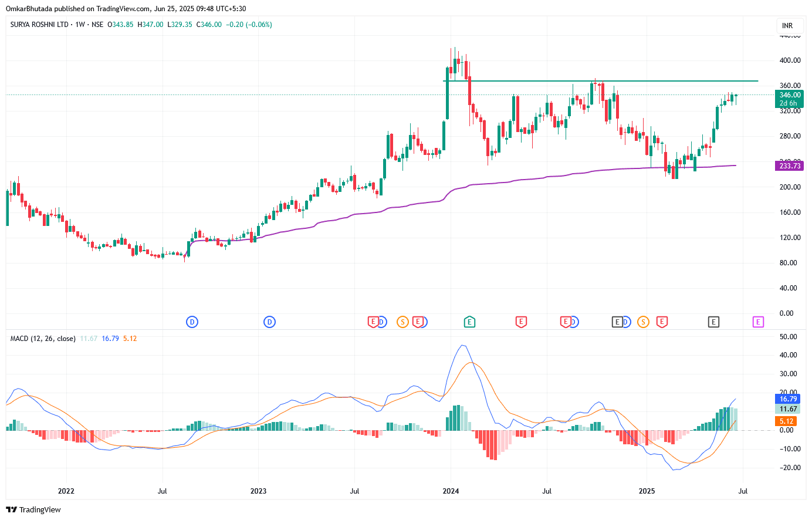Click the 280.00 price axis label
Viewport: 812px width, 520px height.
click(790, 136)
